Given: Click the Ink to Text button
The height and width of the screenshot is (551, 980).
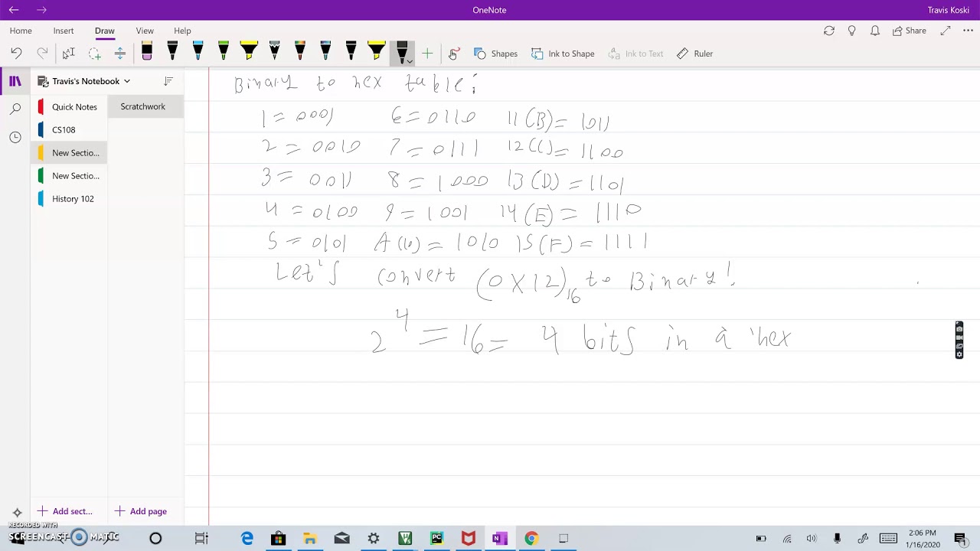Looking at the screenshot, I should point(635,54).
